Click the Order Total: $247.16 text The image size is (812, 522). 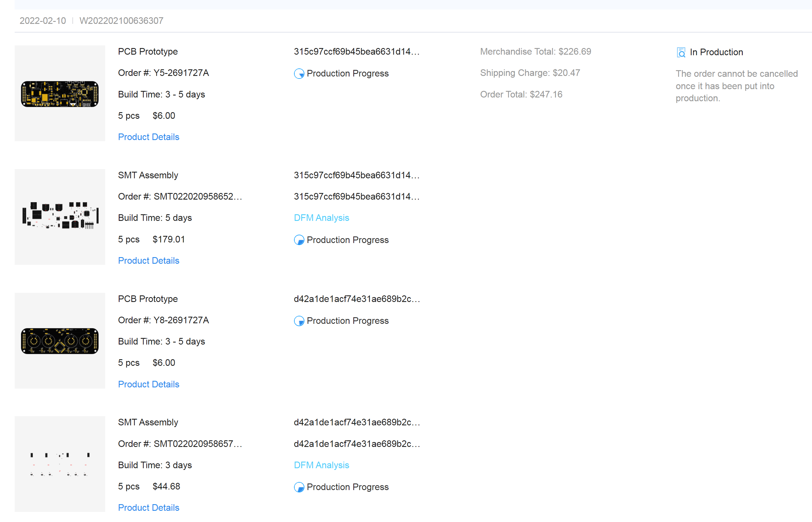coord(521,95)
